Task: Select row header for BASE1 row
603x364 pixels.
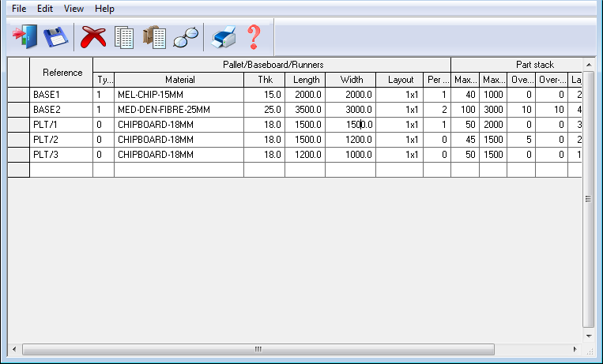Action: 18,95
